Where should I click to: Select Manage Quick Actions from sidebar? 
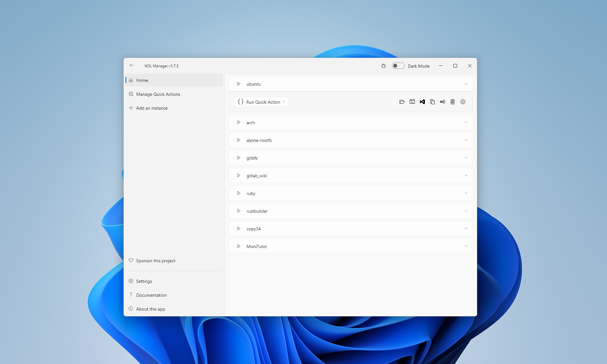coord(158,94)
